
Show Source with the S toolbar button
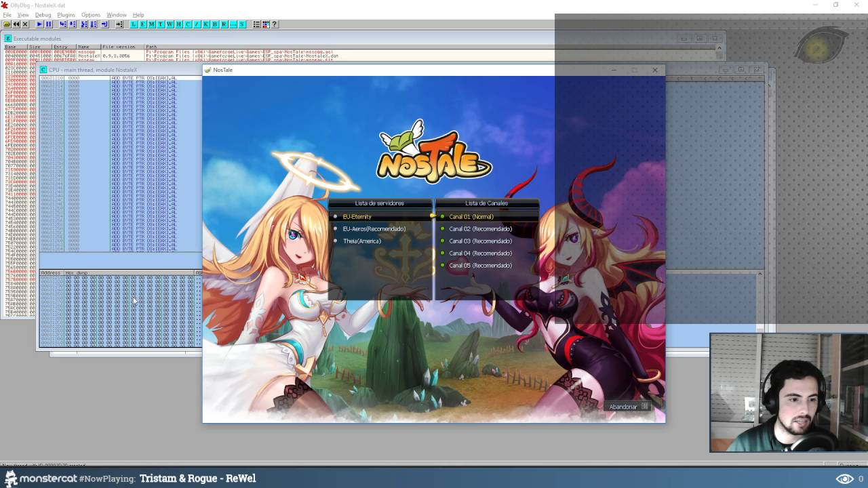[x=241, y=24]
